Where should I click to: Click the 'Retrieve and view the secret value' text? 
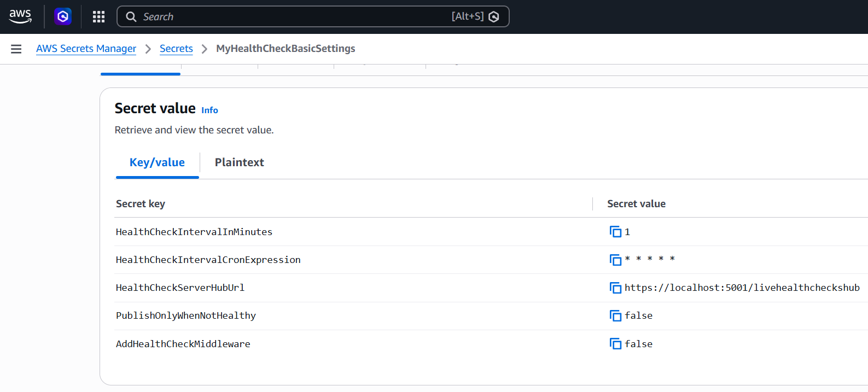(194, 130)
